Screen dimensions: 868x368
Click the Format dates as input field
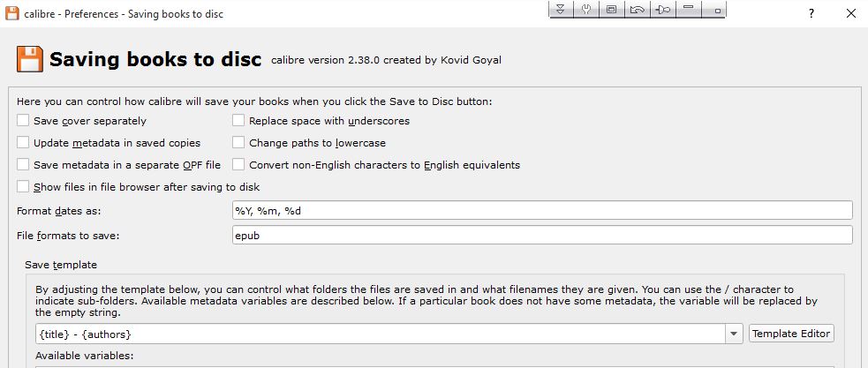click(x=540, y=210)
